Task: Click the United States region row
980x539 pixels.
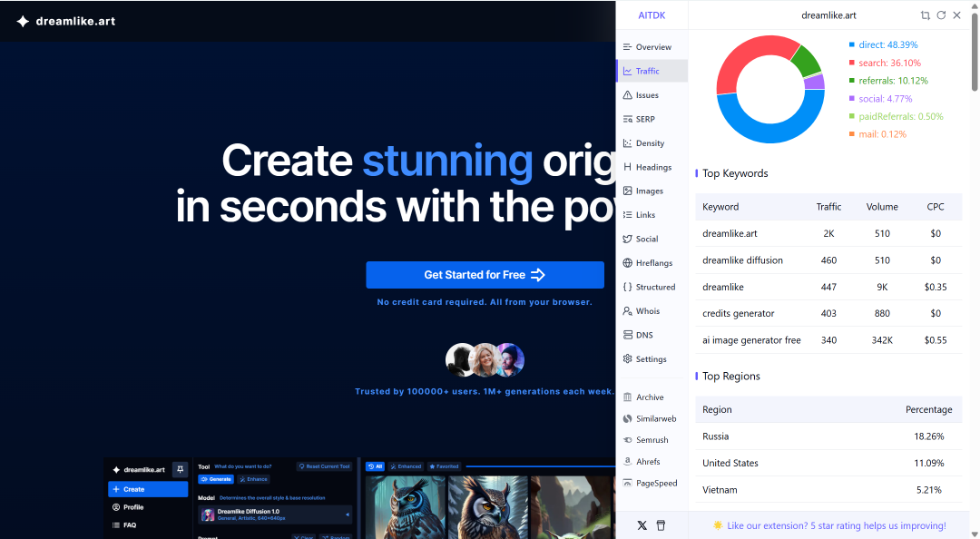Action: 828,464
